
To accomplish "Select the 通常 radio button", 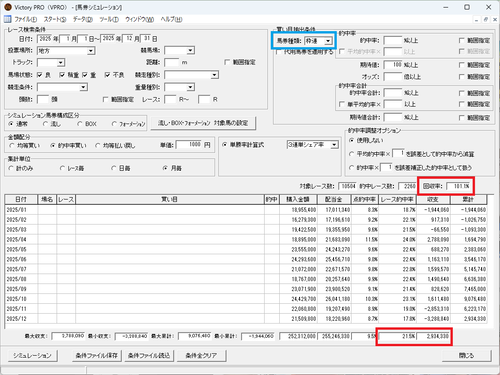I will (11, 124).
